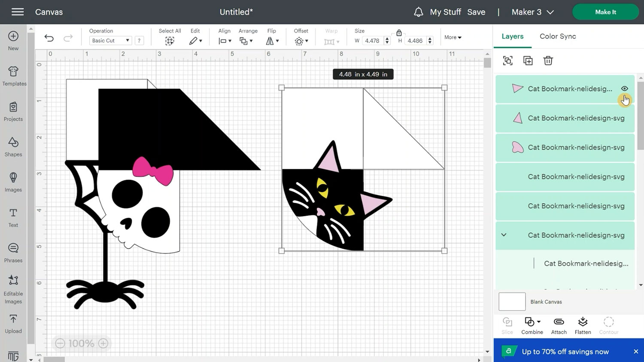Click the Undo arrow icon
Image resolution: width=644 pixels, height=362 pixels.
49,38
